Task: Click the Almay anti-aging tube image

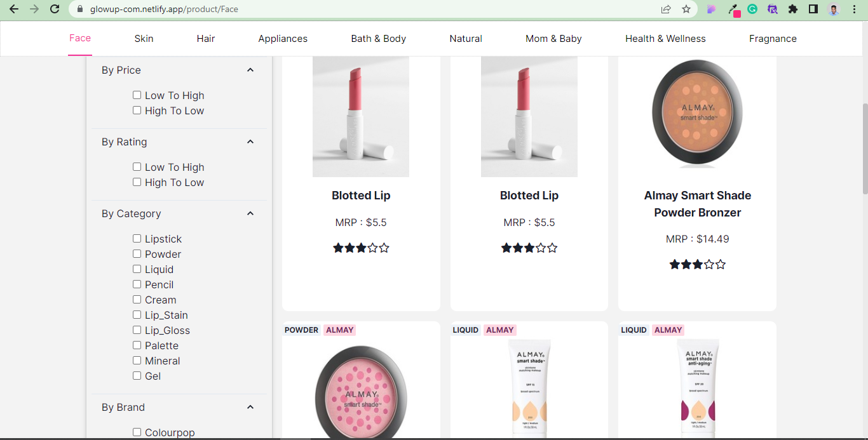Action: coord(698,389)
